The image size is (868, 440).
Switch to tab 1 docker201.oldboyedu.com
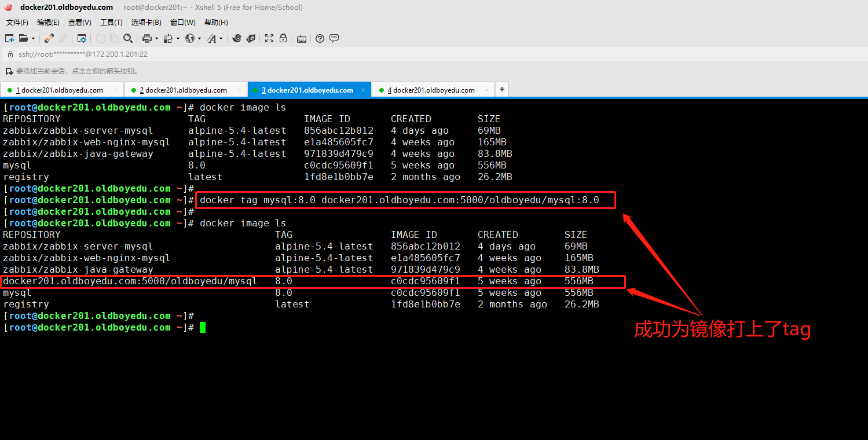59,90
